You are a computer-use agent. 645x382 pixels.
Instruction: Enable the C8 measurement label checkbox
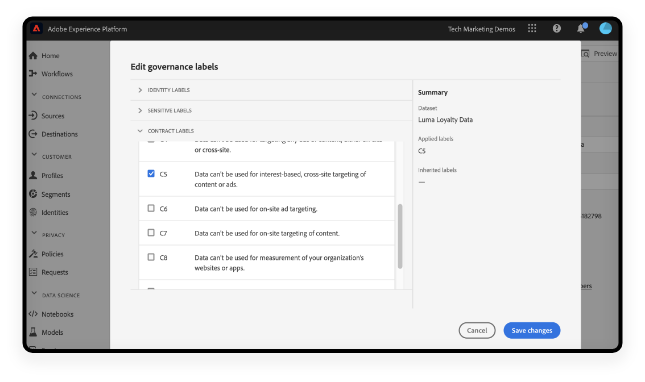pos(151,257)
